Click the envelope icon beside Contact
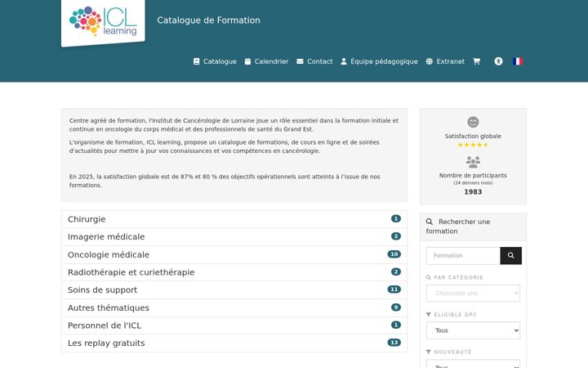588x368 pixels. 300,61
